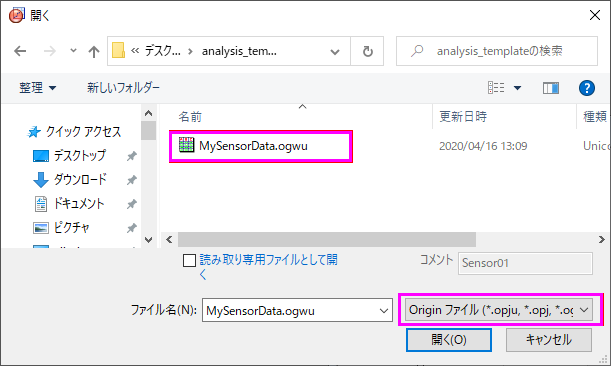This screenshot has height=366, width=611.
Task: Sort by the 種類 column header
Action: (594, 117)
